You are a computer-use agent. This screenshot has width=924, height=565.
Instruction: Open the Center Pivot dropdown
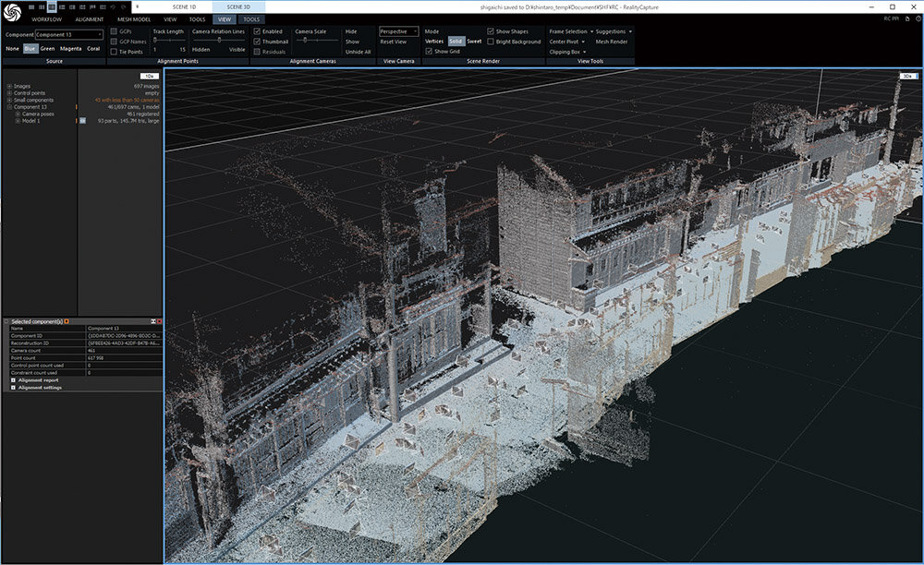pos(567,42)
